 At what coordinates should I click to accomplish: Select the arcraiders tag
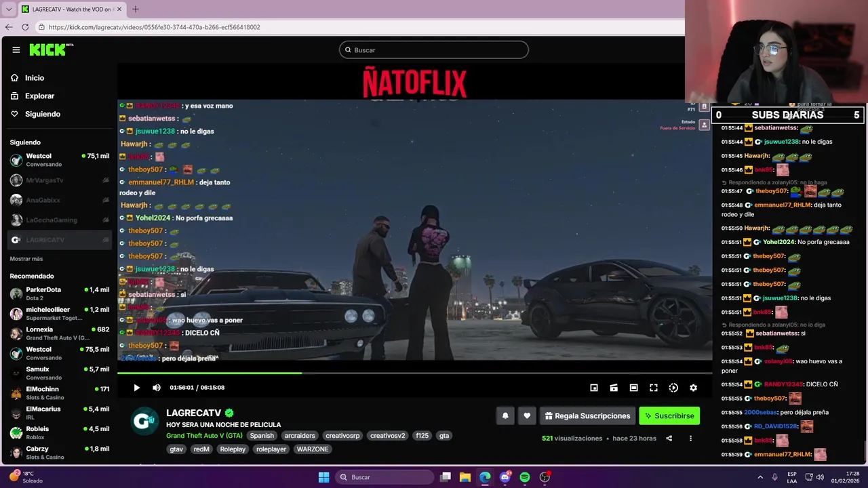[300, 436]
